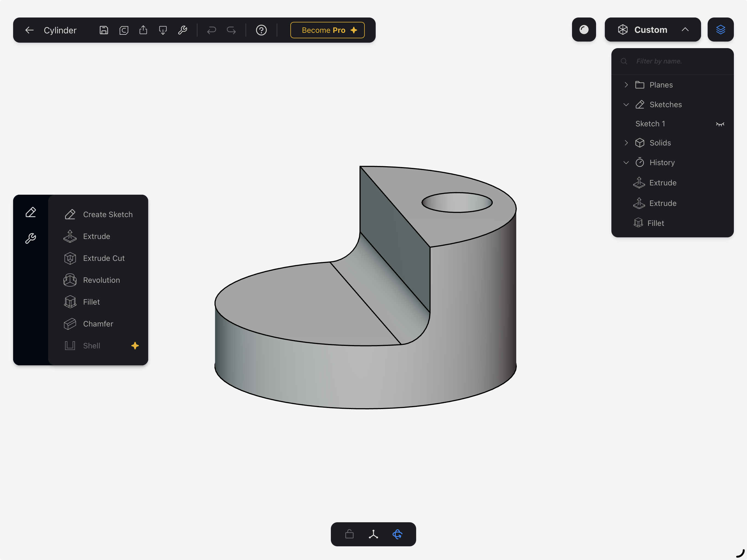Select the Extrude tool
Image resolution: width=747 pixels, height=560 pixels.
click(x=97, y=236)
